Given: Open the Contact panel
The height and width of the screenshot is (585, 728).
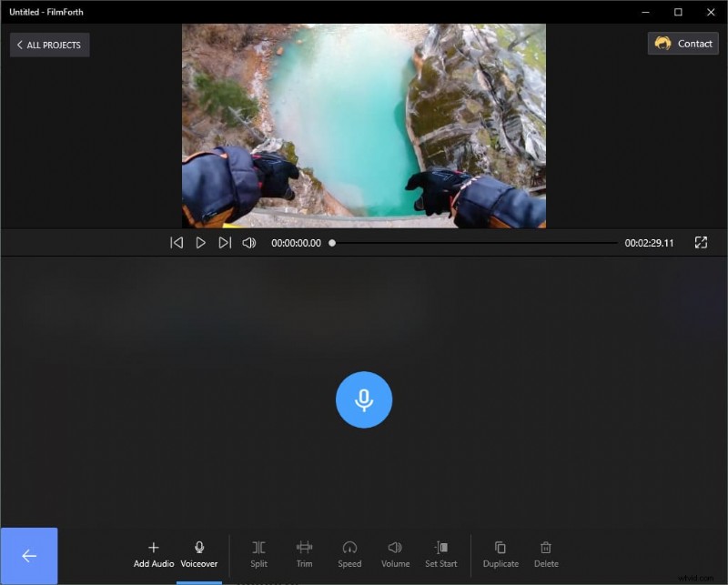Looking at the screenshot, I should pos(682,43).
